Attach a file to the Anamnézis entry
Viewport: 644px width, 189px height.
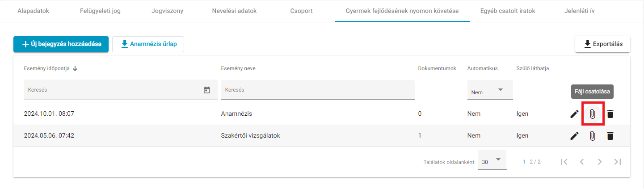point(593,114)
